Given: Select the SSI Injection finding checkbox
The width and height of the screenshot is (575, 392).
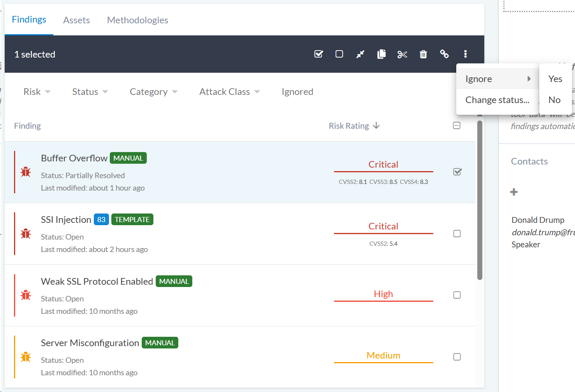Looking at the screenshot, I should 457,233.
